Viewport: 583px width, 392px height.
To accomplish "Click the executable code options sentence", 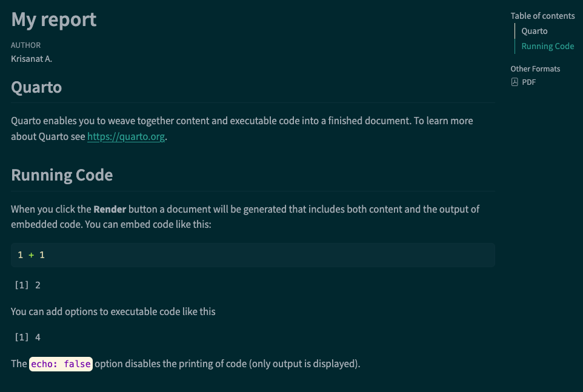I will pos(113,311).
